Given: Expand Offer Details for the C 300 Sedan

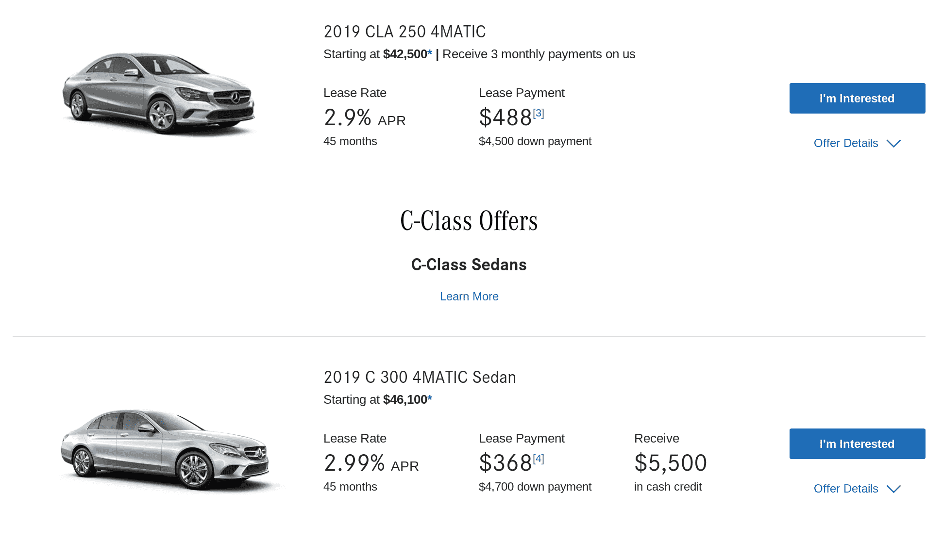Looking at the screenshot, I should point(857,489).
